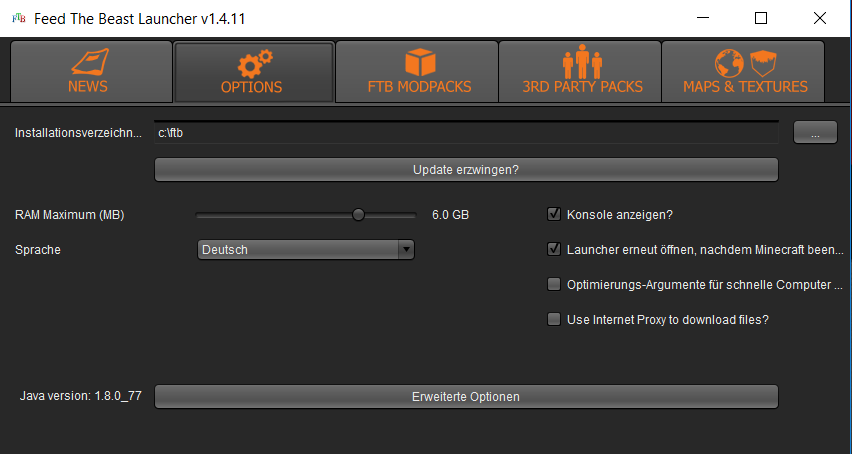The image size is (852, 454).
Task: Click the Sprache label
Action: 37,250
